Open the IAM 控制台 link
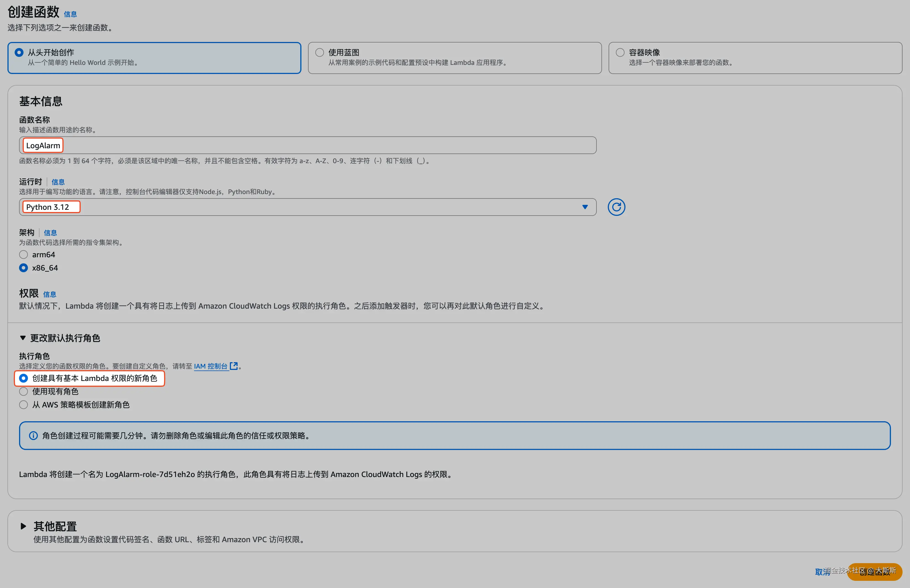The height and width of the screenshot is (588, 910). tap(211, 366)
